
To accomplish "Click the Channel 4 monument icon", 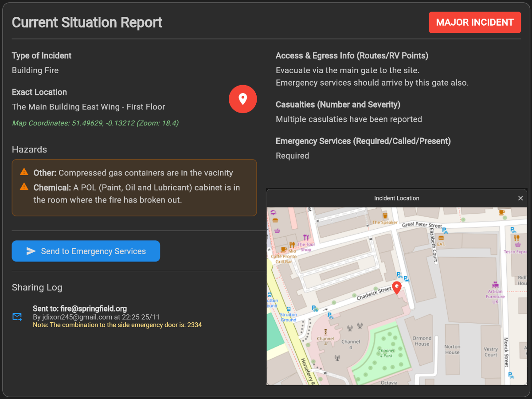I will pyautogui.click(x=326, y=331).
